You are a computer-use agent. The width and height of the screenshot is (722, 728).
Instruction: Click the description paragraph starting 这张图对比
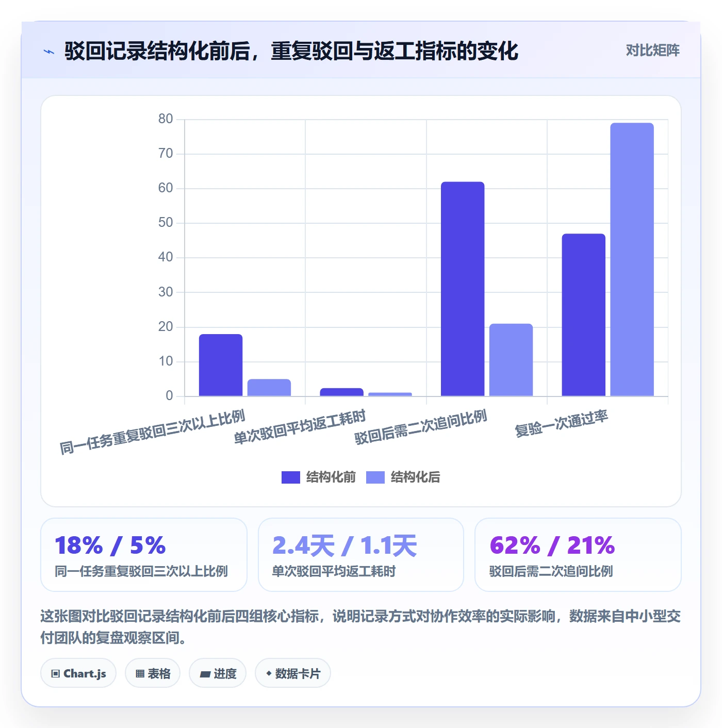pos(360,627)
